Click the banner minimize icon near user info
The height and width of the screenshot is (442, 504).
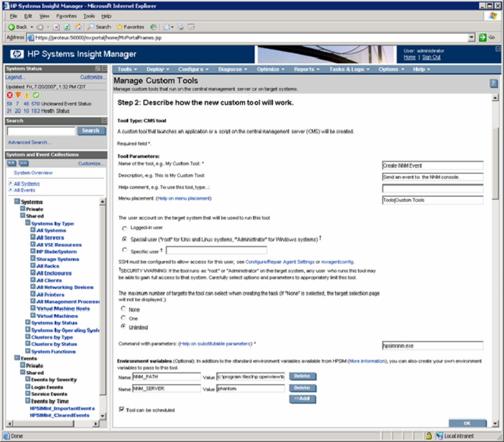point(497,49)
